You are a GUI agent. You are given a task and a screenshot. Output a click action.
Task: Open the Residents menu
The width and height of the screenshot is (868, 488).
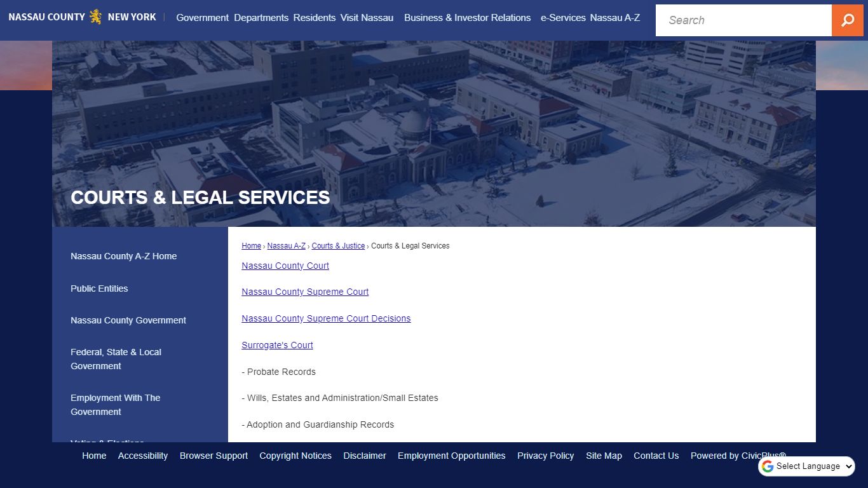pyautogui.click(x=315, y=18)
